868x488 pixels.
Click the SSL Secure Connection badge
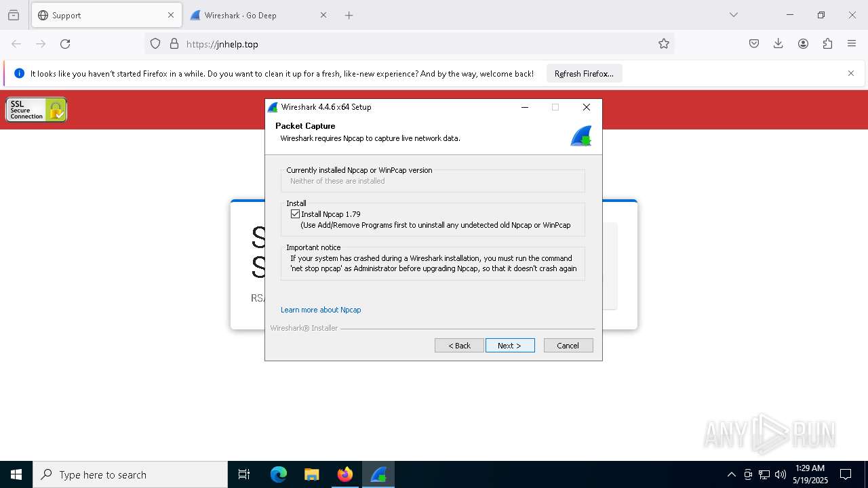coord(37,110)
